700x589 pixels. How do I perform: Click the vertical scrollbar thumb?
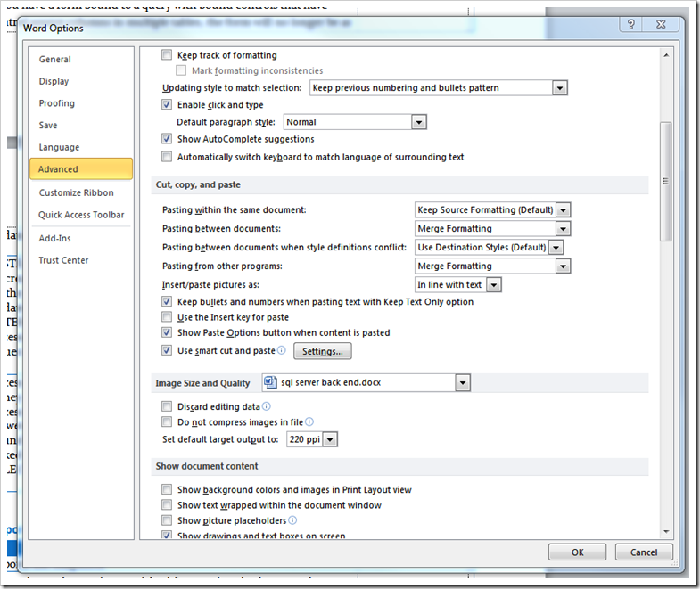click(666, 181)
